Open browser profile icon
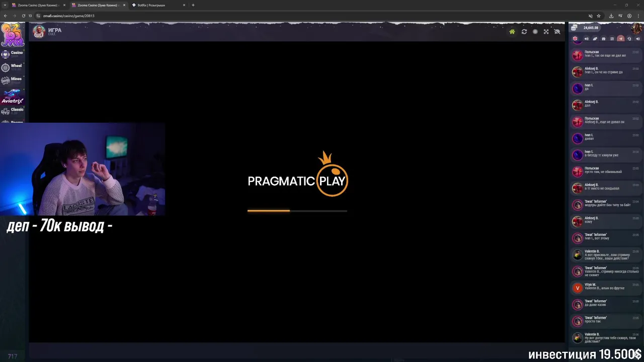Screen dimensions: 644x362 pyautogui.click(x=629, y=16)
